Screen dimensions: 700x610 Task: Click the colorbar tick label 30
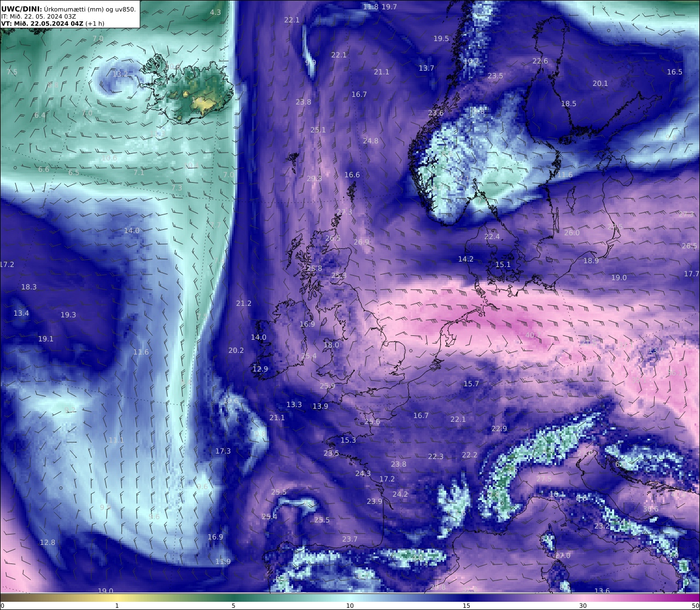click(x=583, y=606)
